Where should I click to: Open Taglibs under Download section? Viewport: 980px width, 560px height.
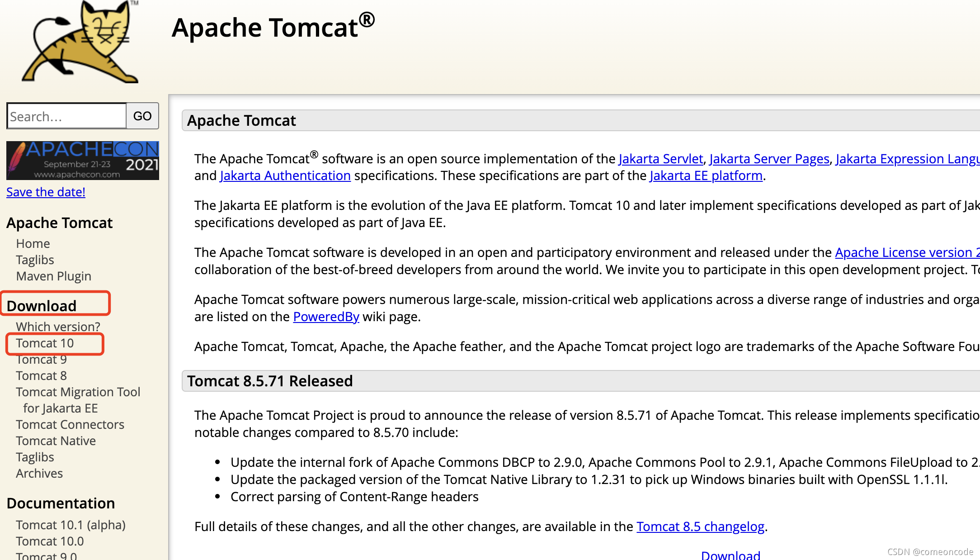[x=35, y=457]
